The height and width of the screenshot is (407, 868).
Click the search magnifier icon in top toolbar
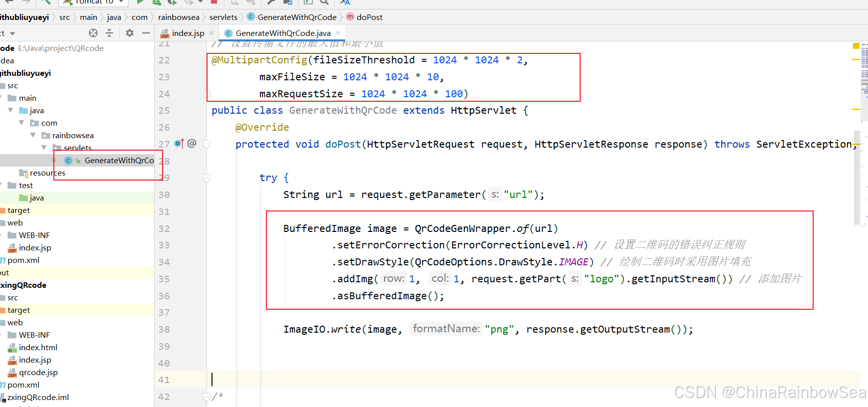point(324,2)
